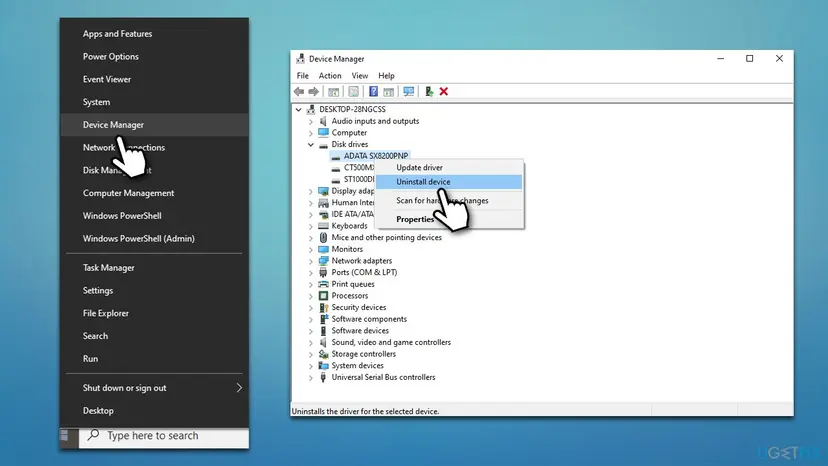Select the Monitors category icon

[x=323, y=249]
